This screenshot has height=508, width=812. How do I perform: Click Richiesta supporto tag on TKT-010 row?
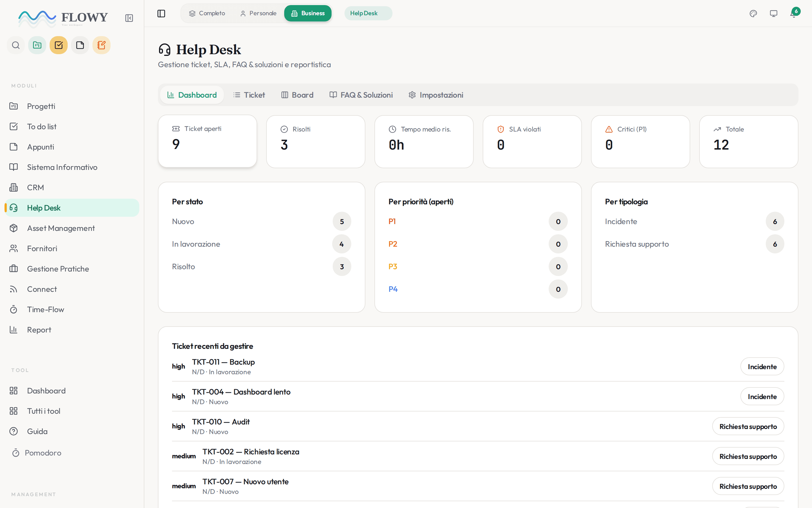(748, 426)
